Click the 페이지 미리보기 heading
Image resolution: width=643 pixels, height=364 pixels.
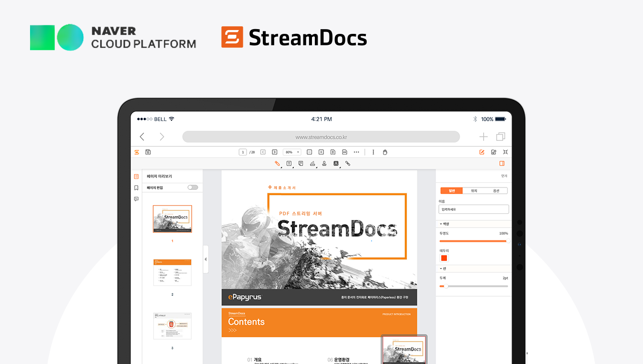[159, 177]
